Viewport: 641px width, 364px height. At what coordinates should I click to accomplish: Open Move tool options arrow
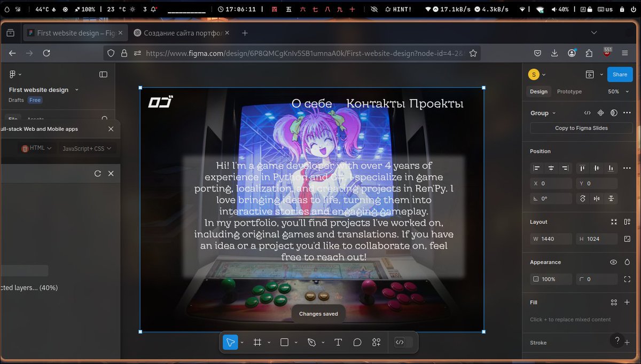[242, 343]
